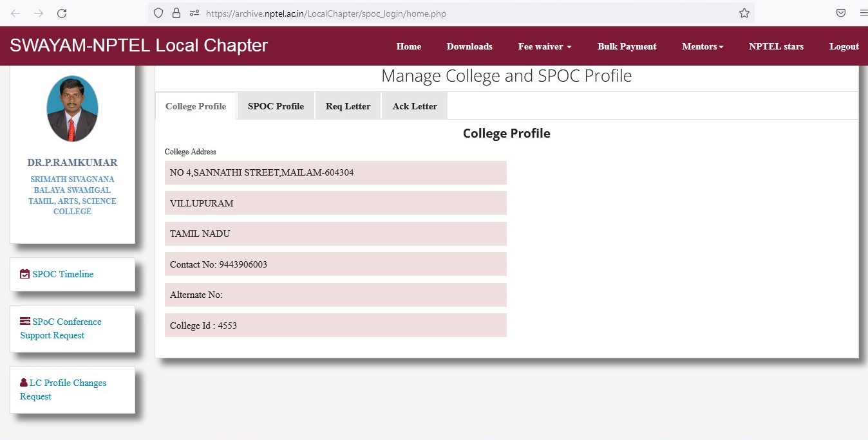Click the College Address label
Screen dimensions: 868x440
[x=191, y=152]
